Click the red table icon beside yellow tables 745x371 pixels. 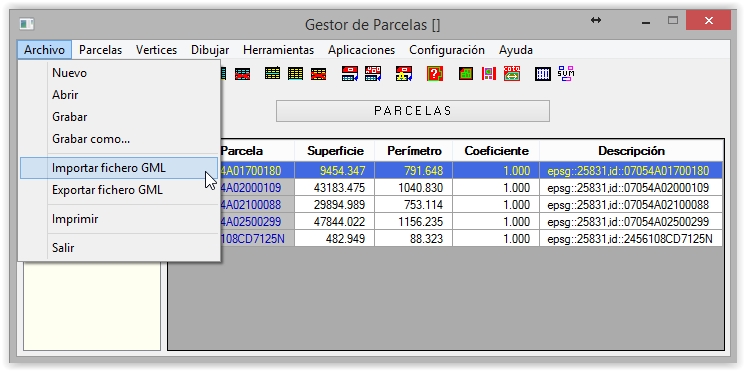point(318,74)
